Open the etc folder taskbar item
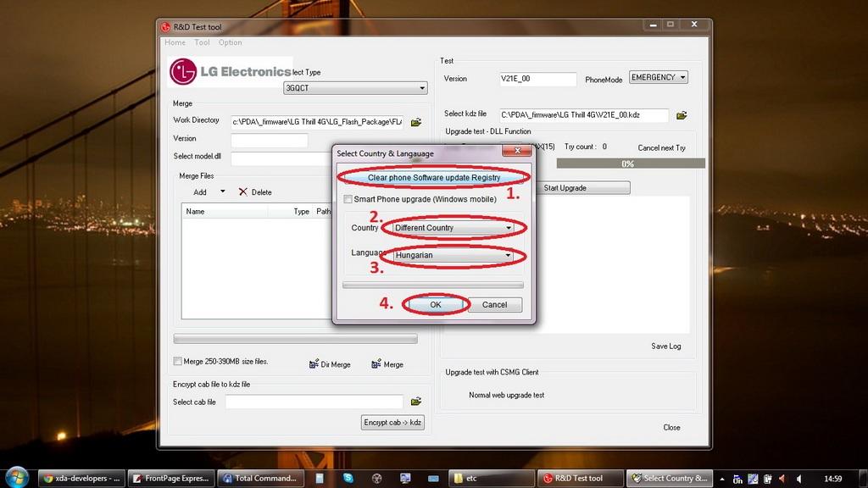 (x=492, y=478)
